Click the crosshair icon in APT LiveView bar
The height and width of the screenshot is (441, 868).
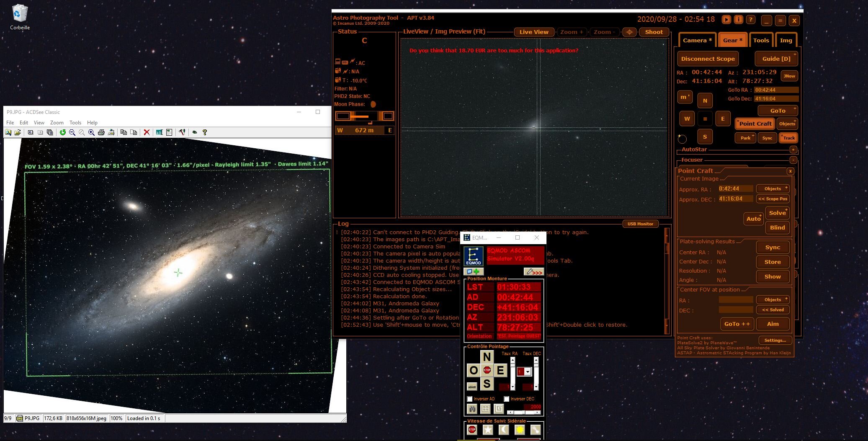click(x=629, y=32)
